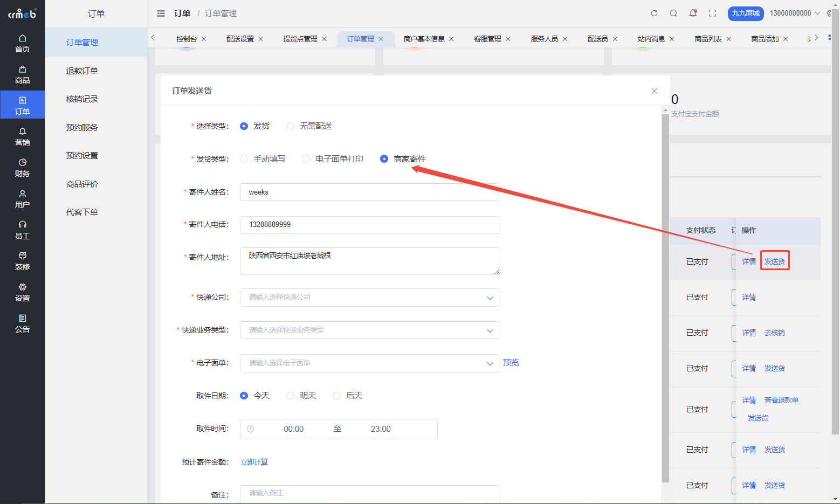The image size is (840, 504).
Task: Open notifications bell icon
Action: (693, 13)
